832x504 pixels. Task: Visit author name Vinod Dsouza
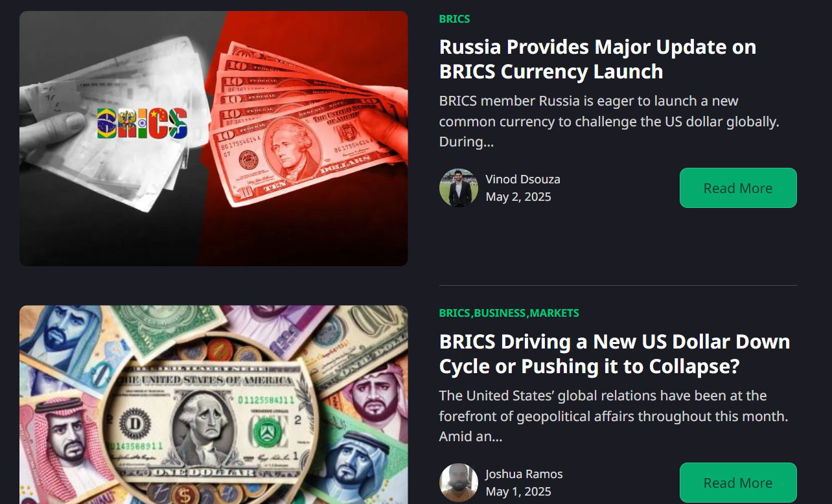(x=523, y=179)
